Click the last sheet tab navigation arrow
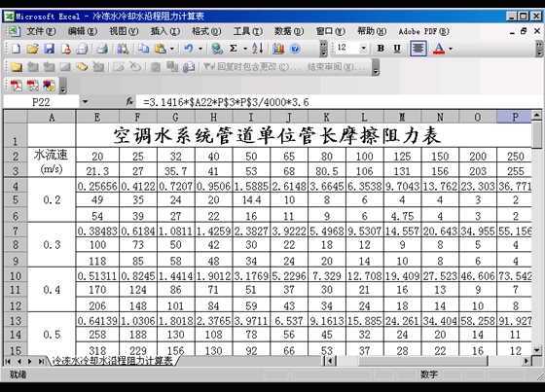Screen dimensions: 545x392 (41, 362)
